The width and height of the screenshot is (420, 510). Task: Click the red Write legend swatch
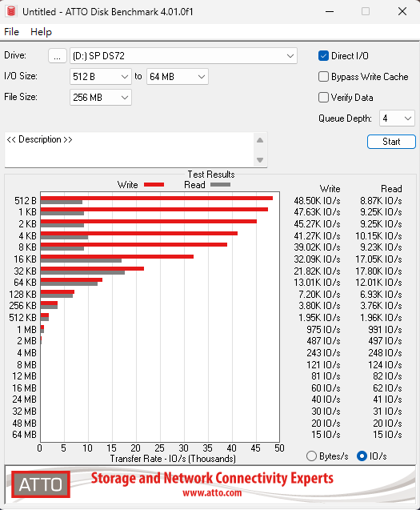click(154, 185)
